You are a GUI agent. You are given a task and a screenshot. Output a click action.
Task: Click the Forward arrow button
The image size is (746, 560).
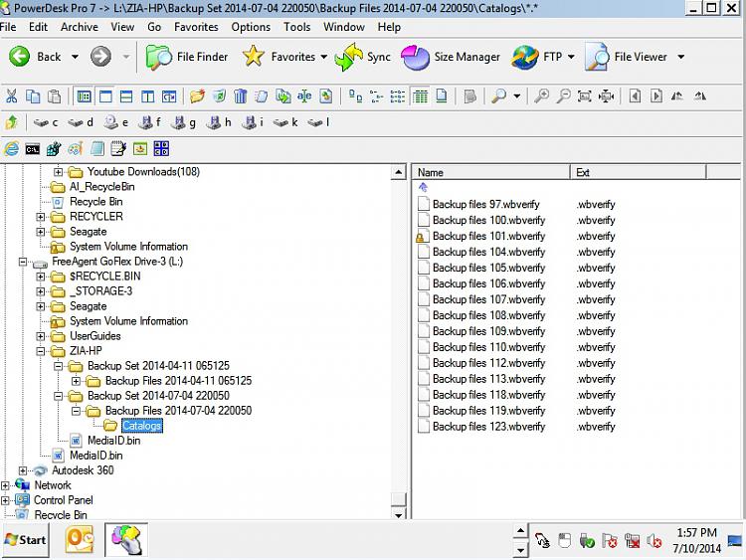click(x=100, y=57)
